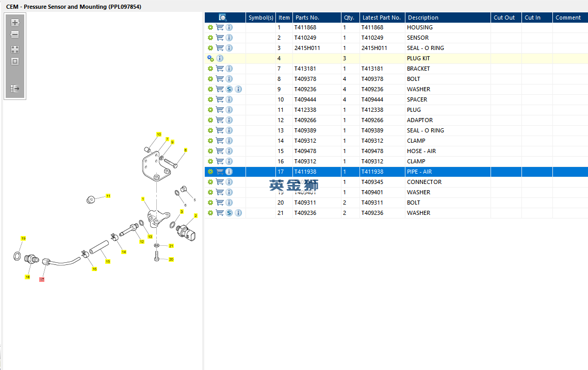The height and width of the screenshot is (370, 588).
Task: Select highlighted callout 17 on the pipe
Action: tap(42, 279)
